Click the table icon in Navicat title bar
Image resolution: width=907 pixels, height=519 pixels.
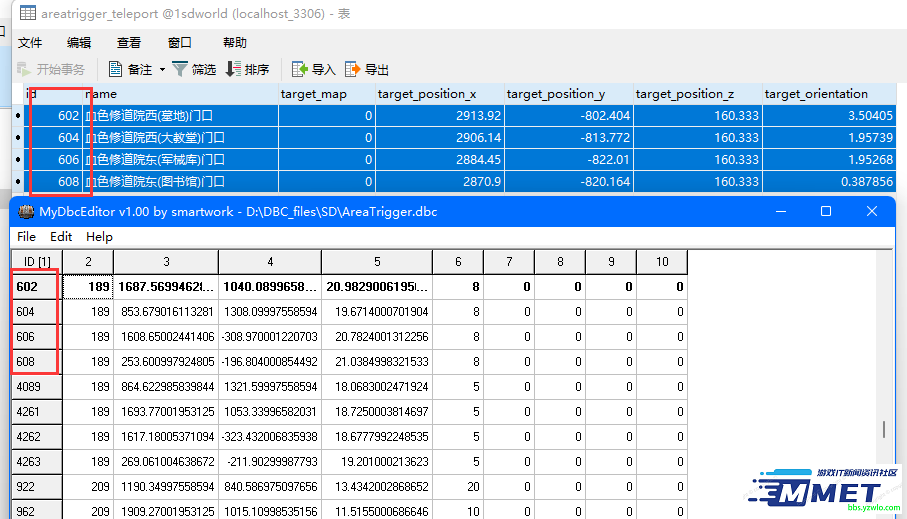click(28, 14)
